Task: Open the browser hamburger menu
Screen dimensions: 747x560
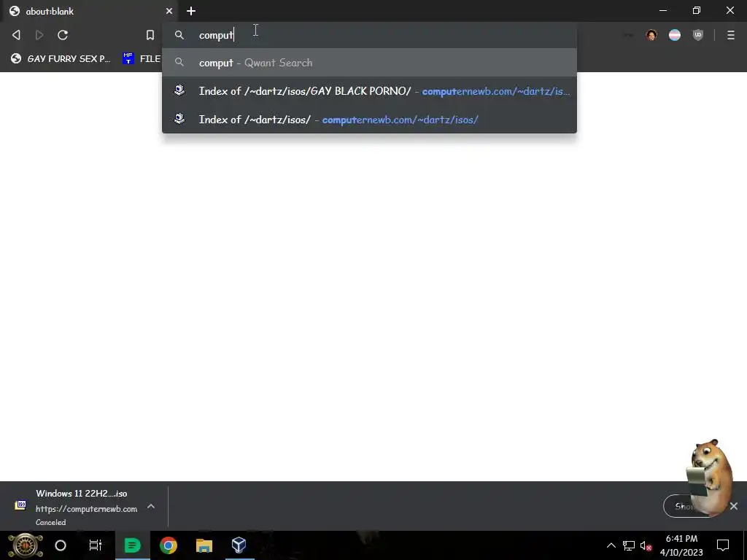Action: coord(731,35)
